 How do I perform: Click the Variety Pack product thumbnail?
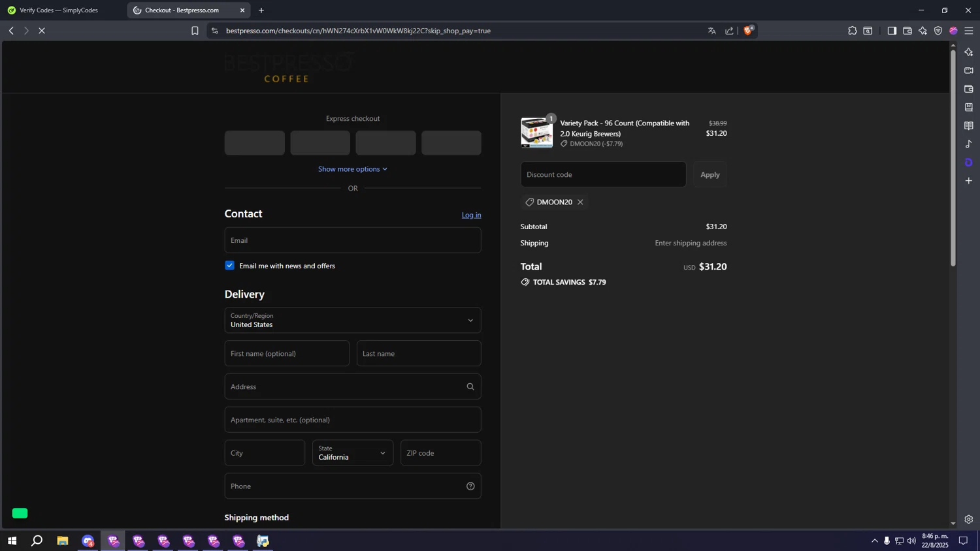click(536, 133)
